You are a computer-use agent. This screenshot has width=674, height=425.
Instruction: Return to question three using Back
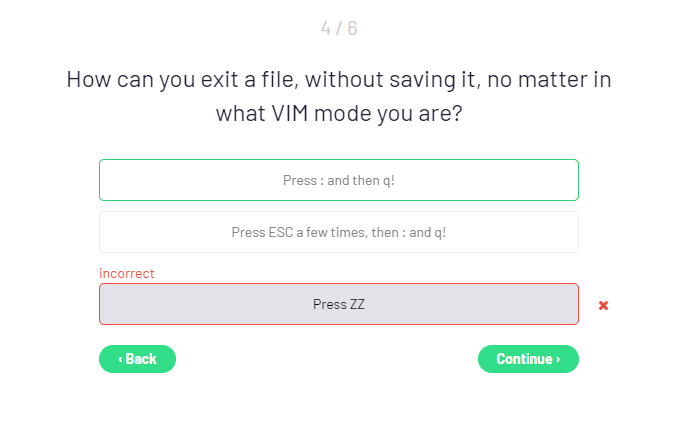pyautogui.click(x=137, y=359)
